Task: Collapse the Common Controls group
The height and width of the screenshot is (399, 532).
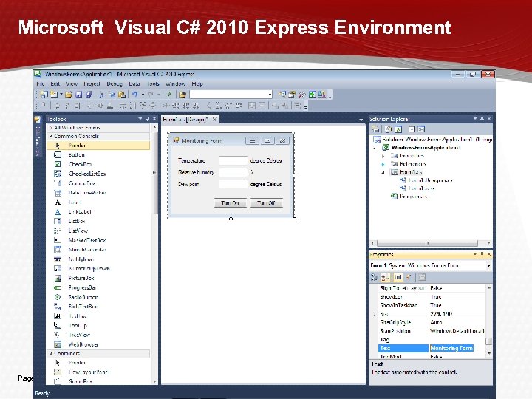Action: [x=51, y=136]
